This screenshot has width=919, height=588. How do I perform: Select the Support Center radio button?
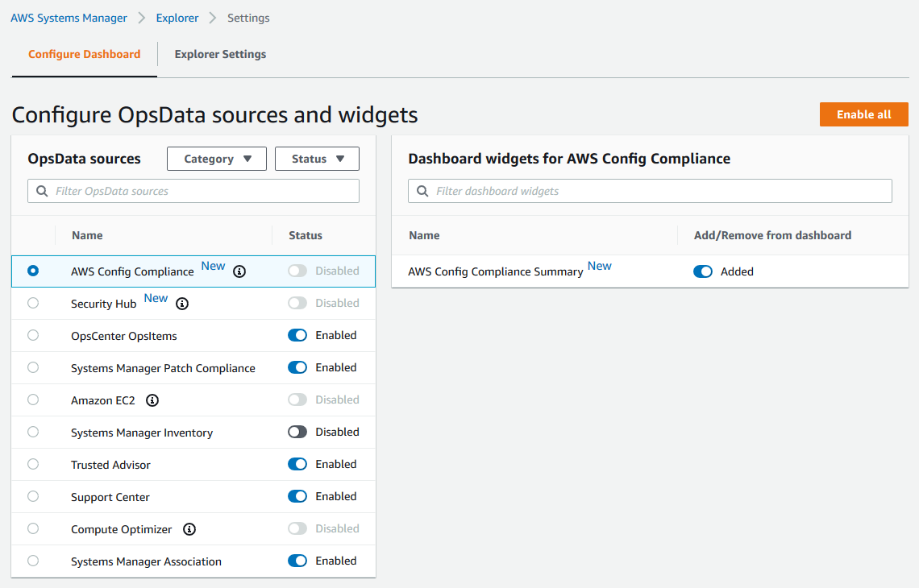click(33, 496)
